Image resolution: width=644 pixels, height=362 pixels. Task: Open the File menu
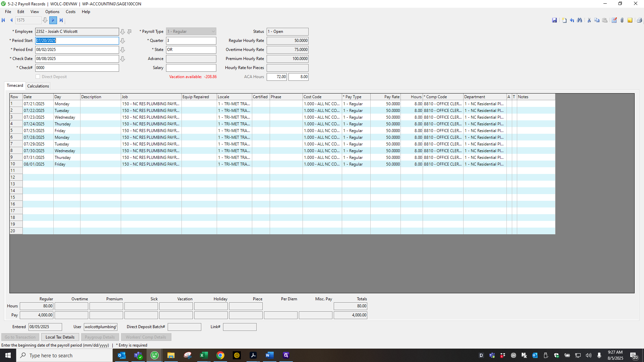coord(8,12)
